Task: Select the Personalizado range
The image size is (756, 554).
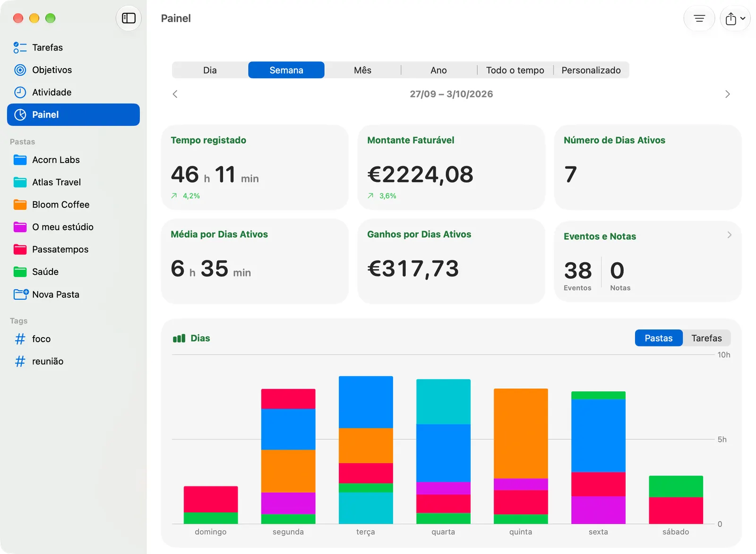Action: click(591, 70)
